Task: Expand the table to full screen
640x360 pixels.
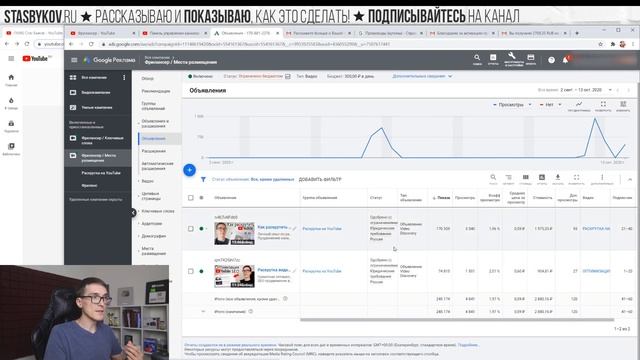Action: click(x=576, y=178)
